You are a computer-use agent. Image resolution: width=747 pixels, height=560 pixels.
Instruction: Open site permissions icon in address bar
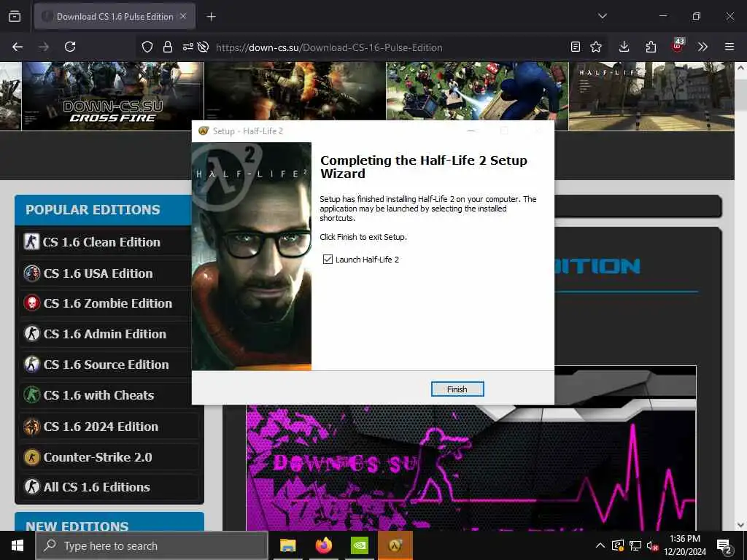[x=187, y=47]
